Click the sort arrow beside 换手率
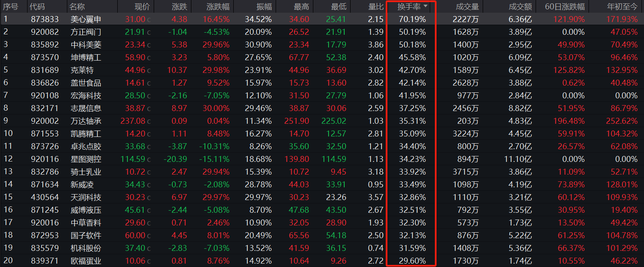Image resolution: width=644 pixels, height=267 pixels. coord(426,6)
